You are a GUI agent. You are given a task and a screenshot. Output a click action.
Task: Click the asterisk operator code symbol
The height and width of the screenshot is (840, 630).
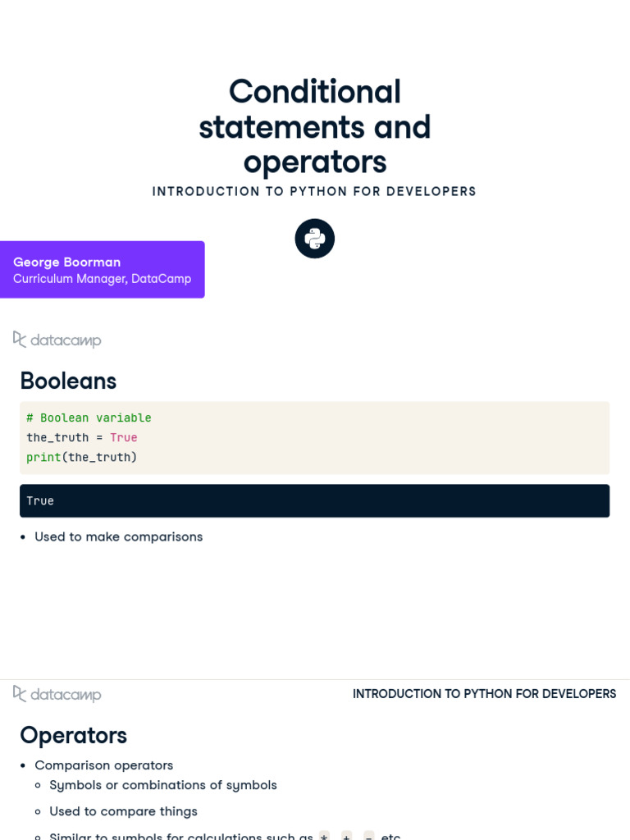(x=324, y=836)
